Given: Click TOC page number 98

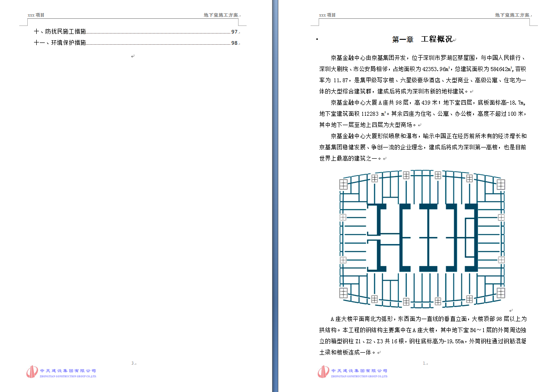Looking at the screenshot, I should coord(234,43).
